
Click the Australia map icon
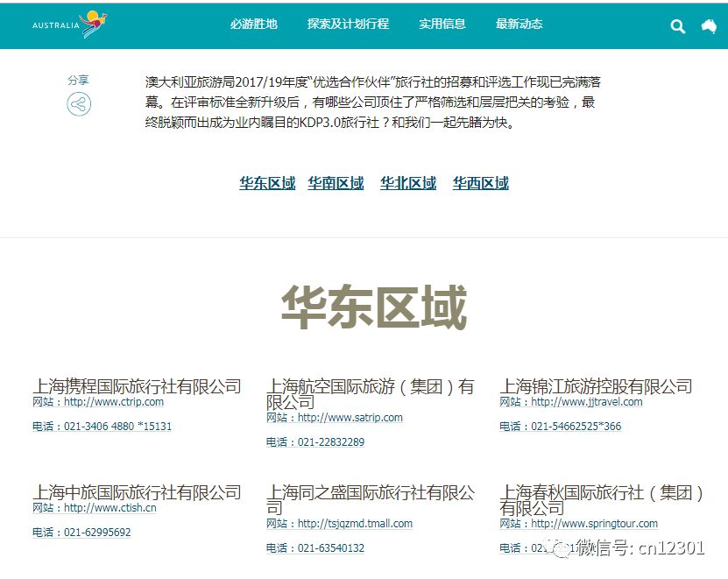[709, 26]
